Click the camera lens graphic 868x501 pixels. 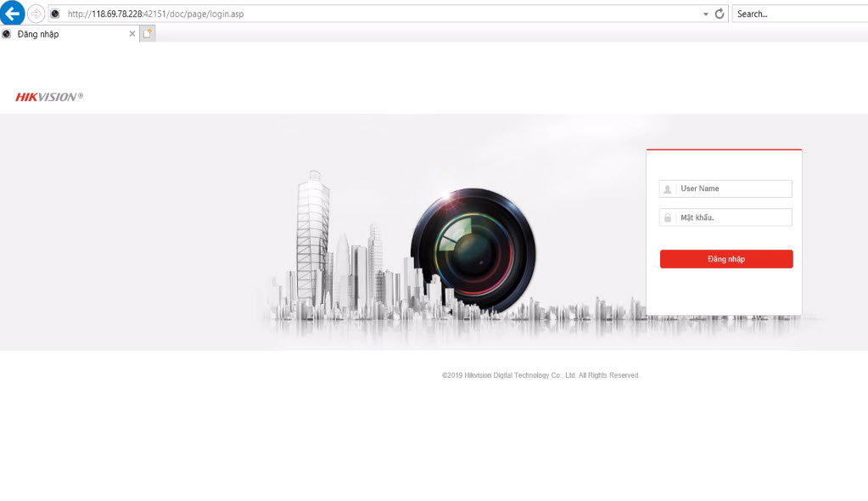pyautogui.click(x=472, y=251)
